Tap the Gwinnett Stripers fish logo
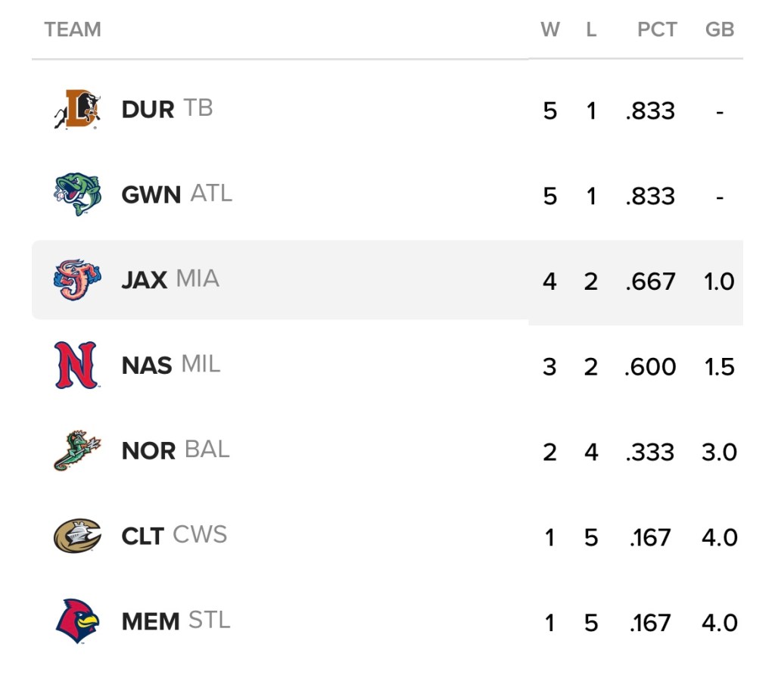Viewport: 775px width, 700px height. (77, 194)
